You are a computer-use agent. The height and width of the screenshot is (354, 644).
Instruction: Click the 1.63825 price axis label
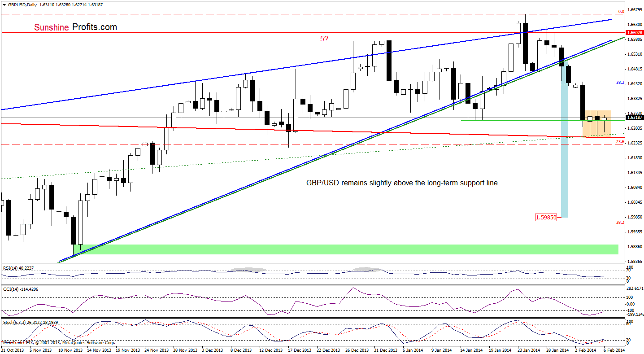634,98
